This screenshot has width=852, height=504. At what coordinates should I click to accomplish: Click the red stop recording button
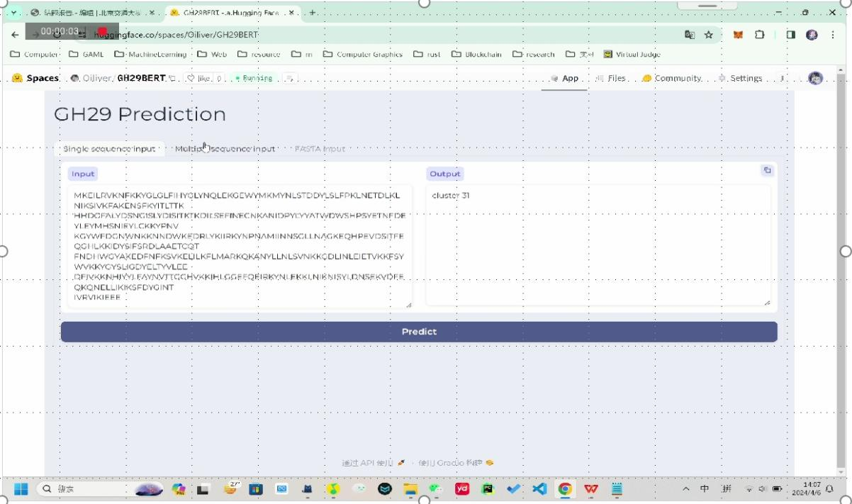tap(102, 32)
